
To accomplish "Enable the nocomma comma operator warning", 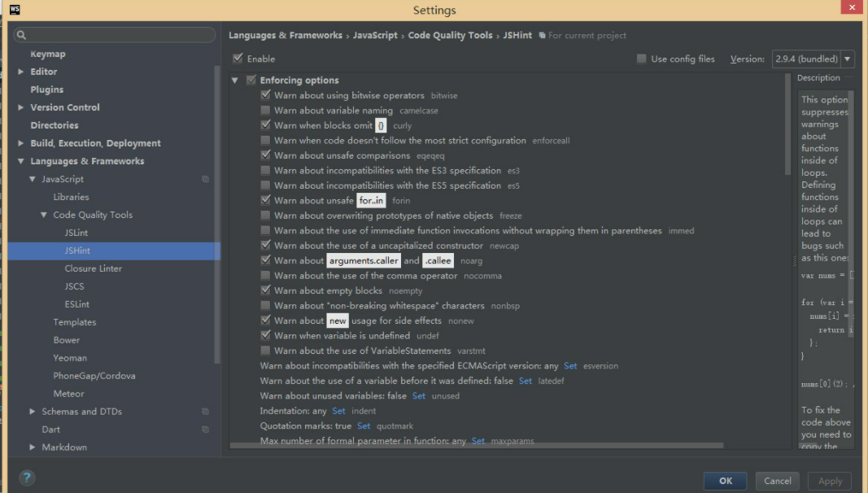I will click(x=266, y=275).
